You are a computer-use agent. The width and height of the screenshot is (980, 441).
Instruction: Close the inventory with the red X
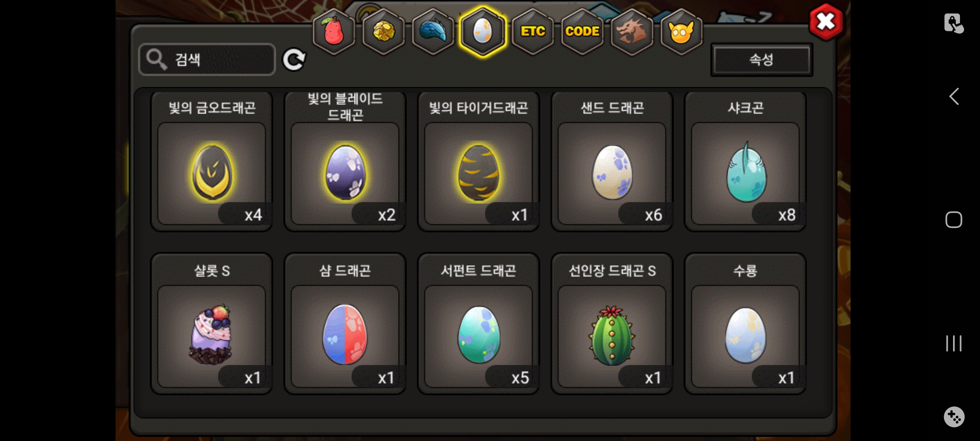pos(826,22)
